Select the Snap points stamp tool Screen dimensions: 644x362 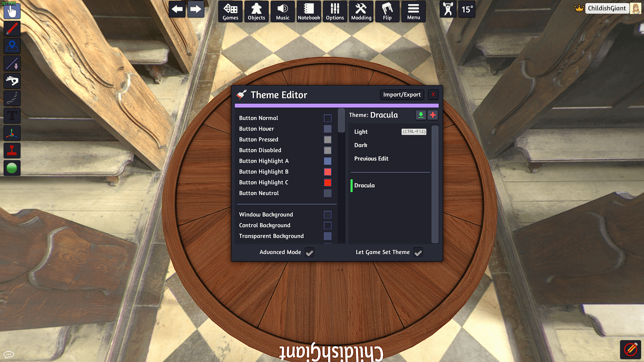pos(12,150)
